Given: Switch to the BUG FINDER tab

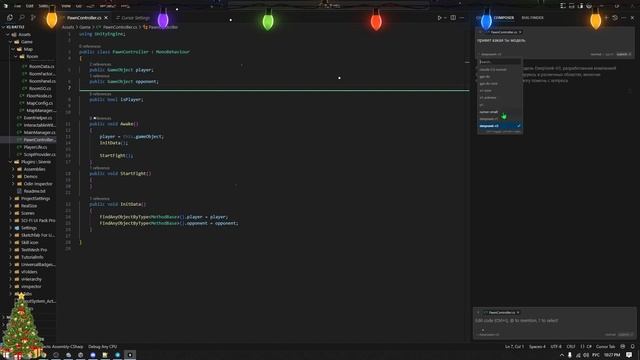Looking at the screenshot, I should 533,18.
